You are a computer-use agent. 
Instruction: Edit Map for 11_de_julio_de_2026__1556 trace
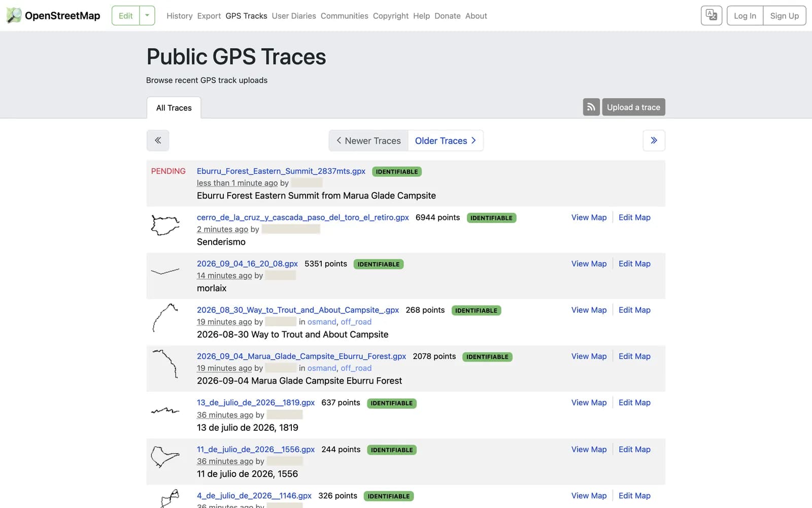(634, 449)
